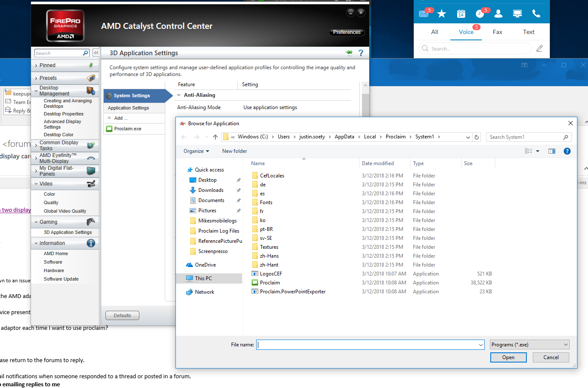This screenshot has width=588, height=388.
Task: Click the pencil compose icon beside Search
Action: [540, 48]
